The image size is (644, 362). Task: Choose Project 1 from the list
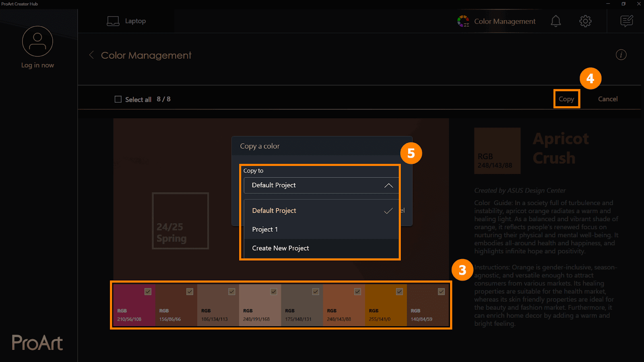(x=321, y=229)
